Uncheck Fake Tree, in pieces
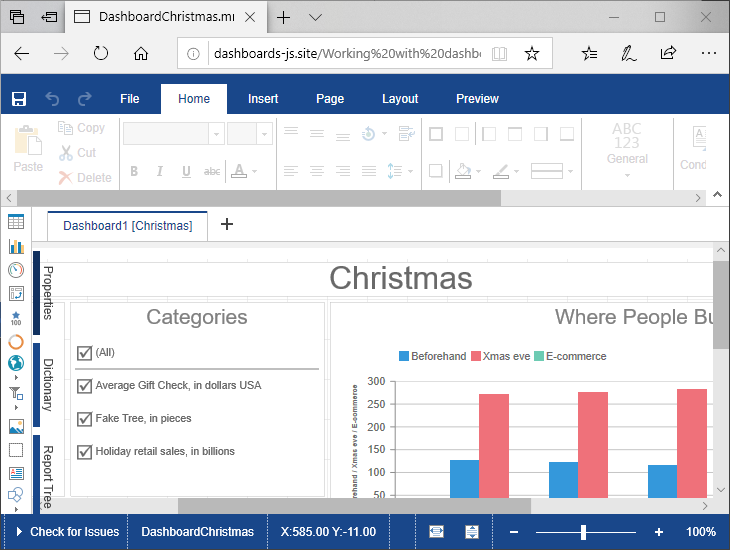730x550 pixels. pos(84,419)
